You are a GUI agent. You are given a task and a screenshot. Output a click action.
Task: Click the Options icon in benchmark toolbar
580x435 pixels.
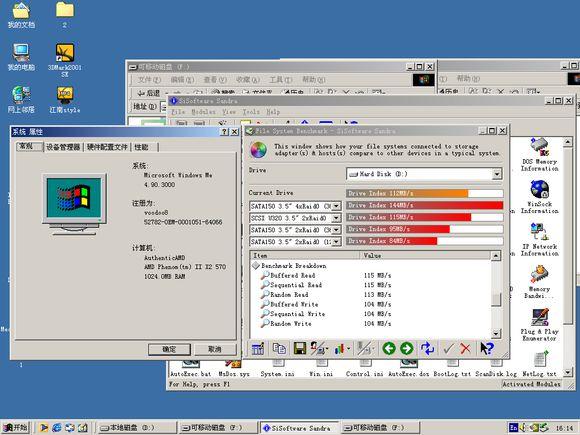[258, 348]
